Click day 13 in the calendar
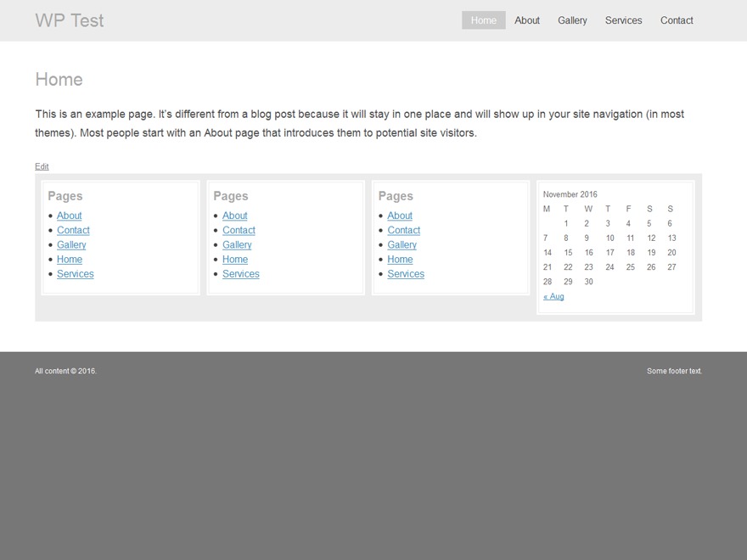This screenshot has width=747, height=560. point(671,238)
